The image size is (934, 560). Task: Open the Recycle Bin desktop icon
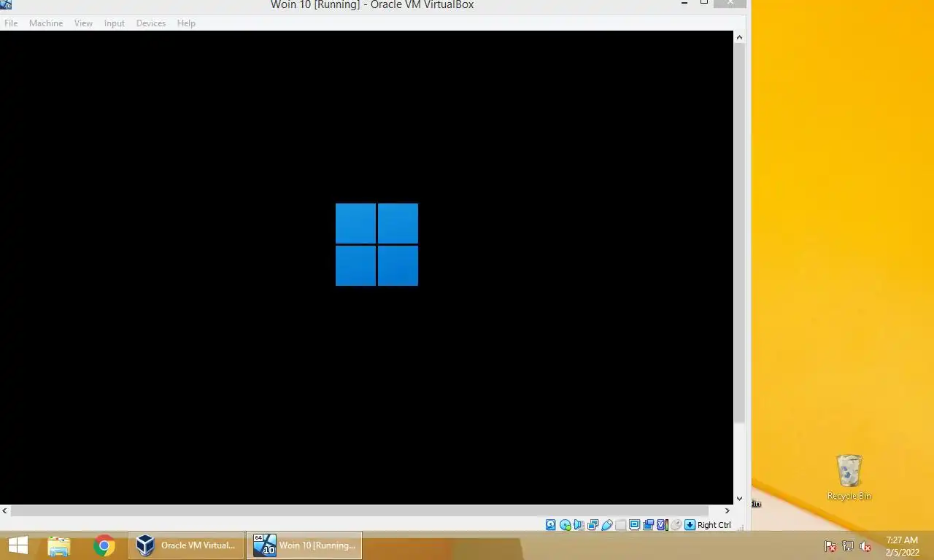pyautogui.click(x=849, y=478)
